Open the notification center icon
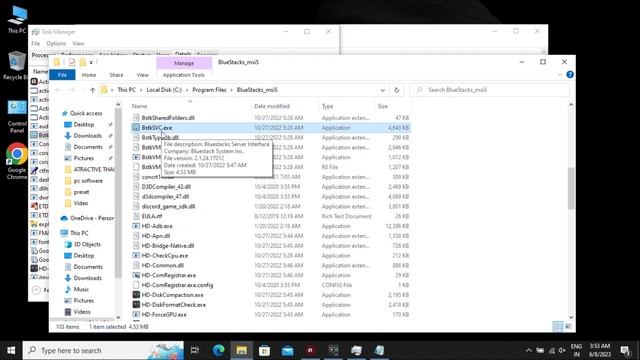Viewport: 640px width, 360px height. click(625, 350)
